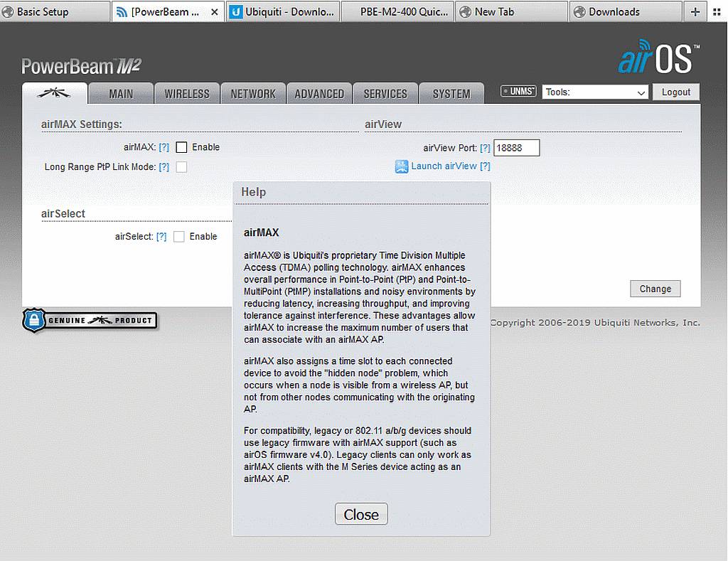Open the Ubiquiti logo tab in airOS
Image resolution: width=728 pixels, height=561 pixels.
point(54,93)
